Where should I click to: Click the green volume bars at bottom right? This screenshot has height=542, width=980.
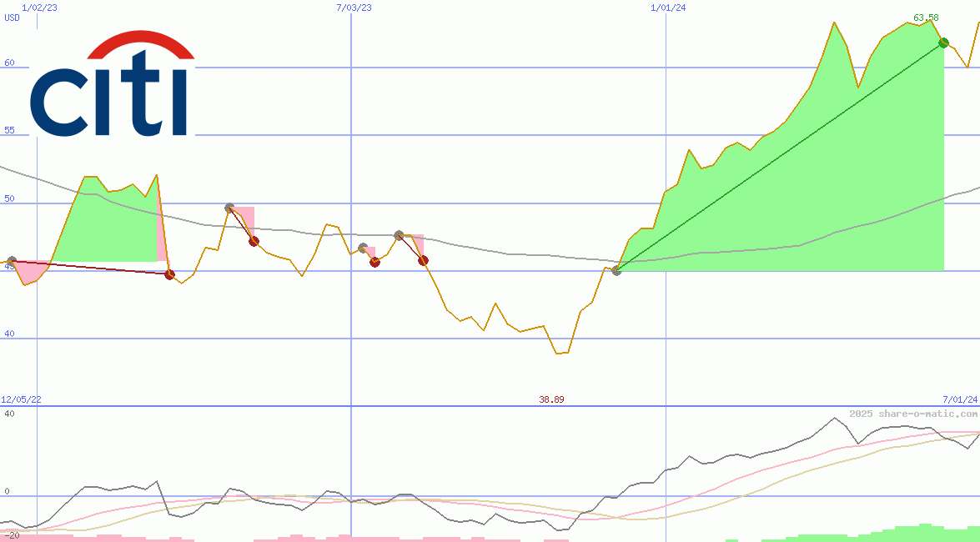coord(917,534)
